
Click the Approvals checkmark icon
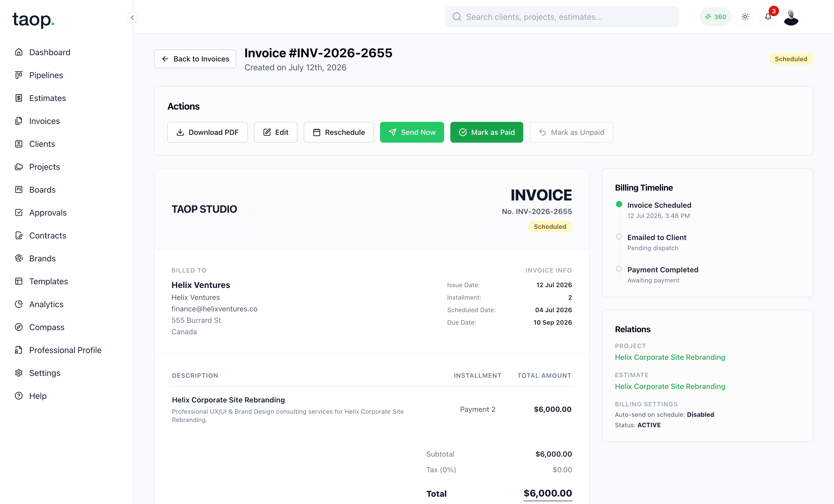tap(19, 212)
